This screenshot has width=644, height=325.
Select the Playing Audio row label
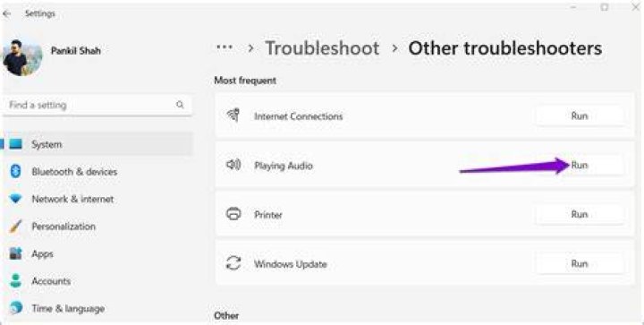[x=284, y=166]
